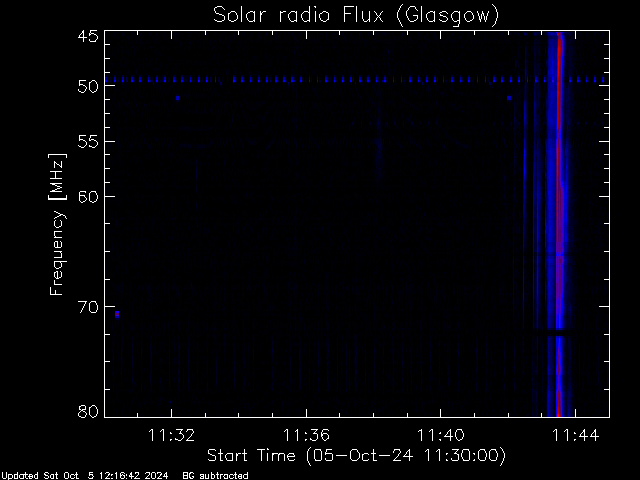Click the '80' frequency tick label

click(x=88, y=411)
